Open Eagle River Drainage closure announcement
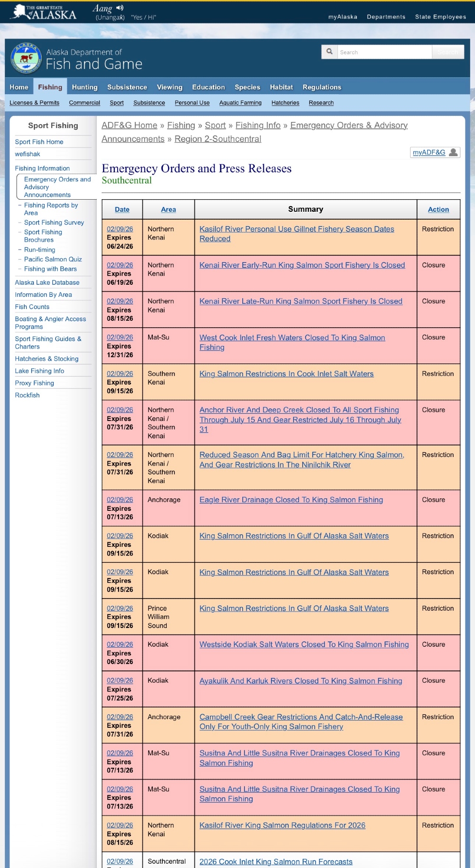The height and width of the screenshot is (868, 475). pyautogui.click(x=291, y=500)
